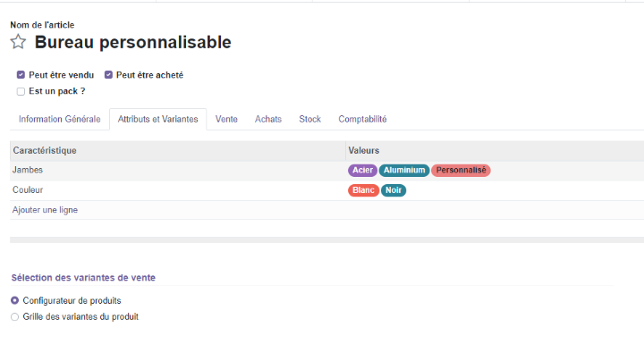Viewport: 644px width, 361px height.
Task: Click the Aluminium value tag
Action: click(404, 171)
